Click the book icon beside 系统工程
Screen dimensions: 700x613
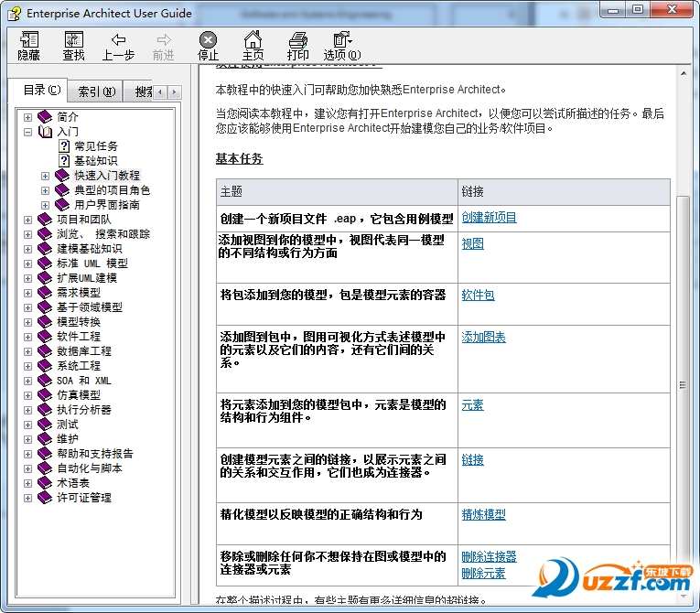click(x=45, y=366)
